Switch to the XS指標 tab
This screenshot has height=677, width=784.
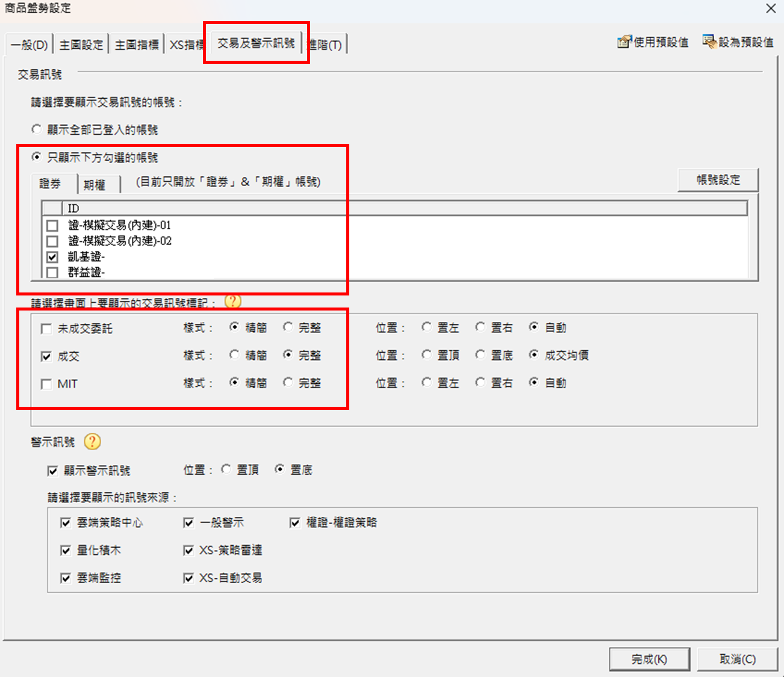tap(186, 45)
